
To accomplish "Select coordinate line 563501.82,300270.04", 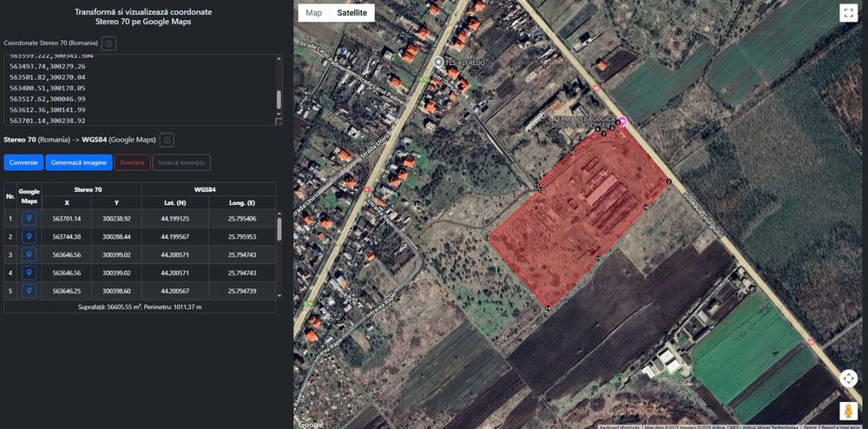I will click(48, 77).
